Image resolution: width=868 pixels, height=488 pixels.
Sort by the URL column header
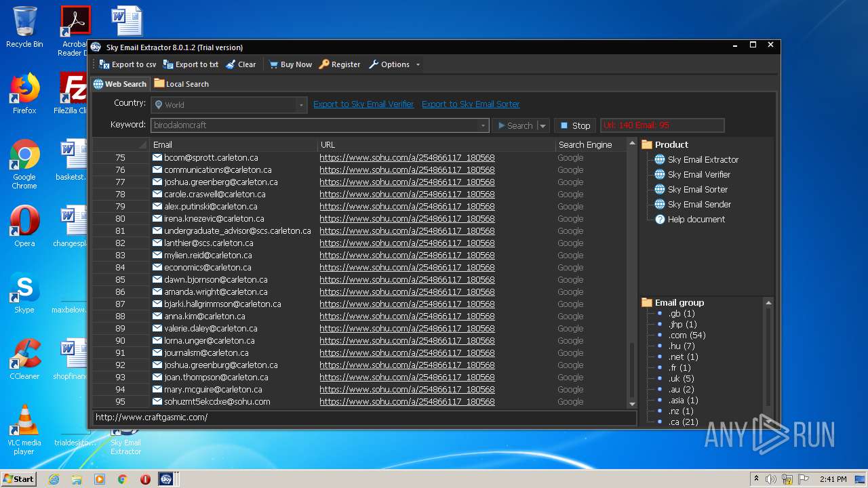tap(436, 144)
